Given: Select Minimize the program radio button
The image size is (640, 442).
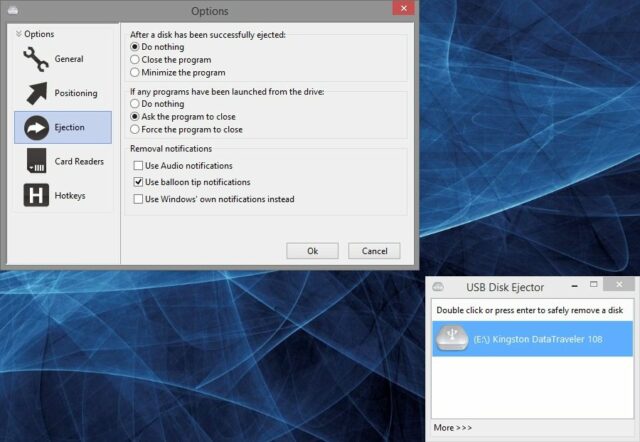Looking at the screenshot, I should point(135,73).
